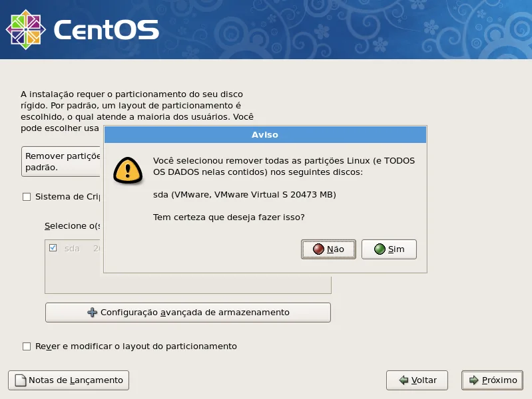Proceed with the Próximo button
This screenshot has width=532, height=399.
[492, 380]
